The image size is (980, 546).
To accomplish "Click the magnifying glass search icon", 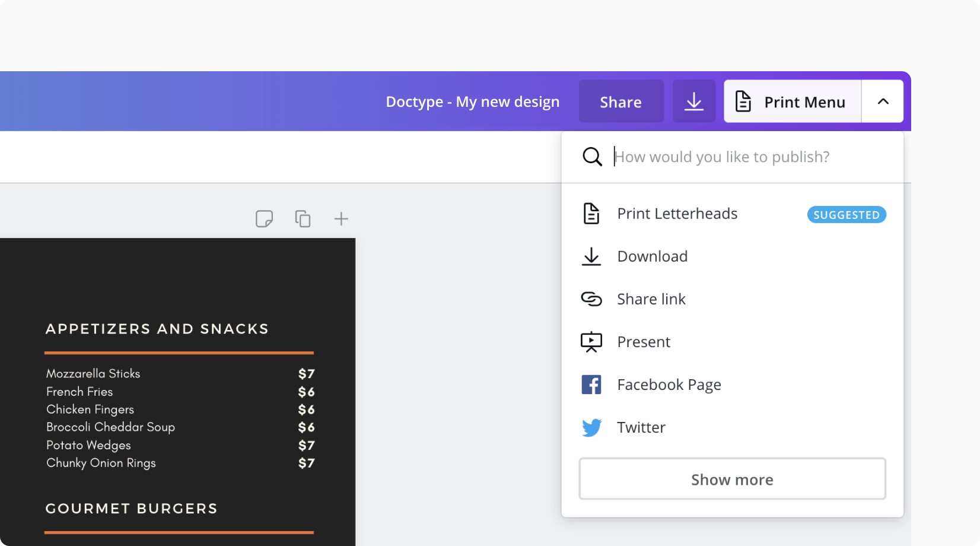I will 591,157.
